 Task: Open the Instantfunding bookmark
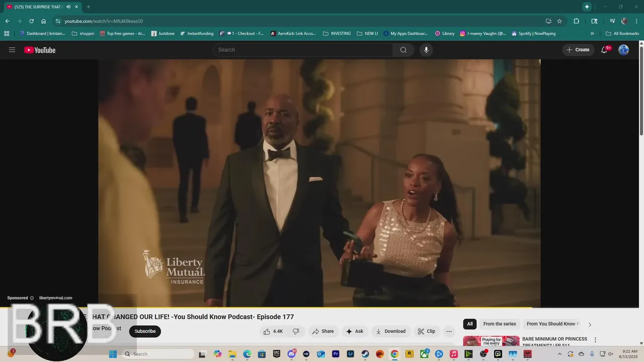click(197, 34)
